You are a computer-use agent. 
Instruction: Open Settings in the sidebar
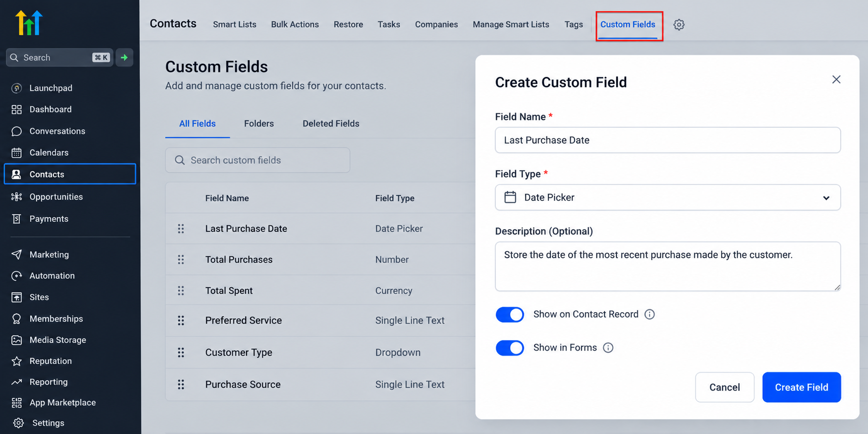pyautogui.click(x=48, y=423)
